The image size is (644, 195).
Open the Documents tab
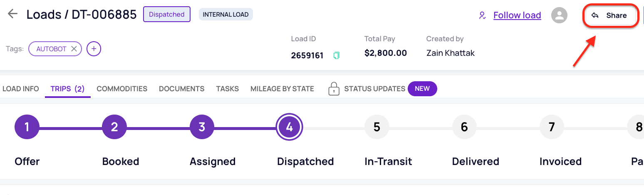(181, 89)
